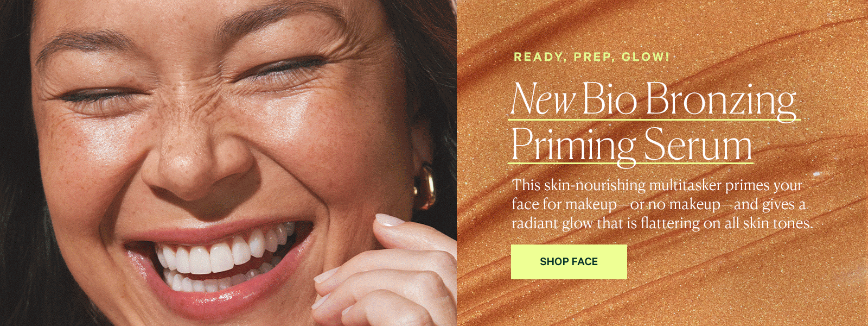Click the word READY in the tagline

(538, 57)
